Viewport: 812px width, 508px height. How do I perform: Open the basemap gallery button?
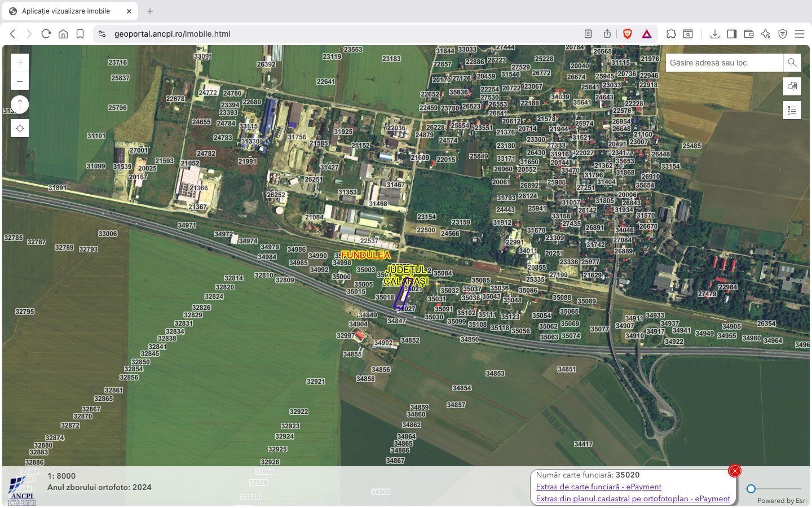792,86
